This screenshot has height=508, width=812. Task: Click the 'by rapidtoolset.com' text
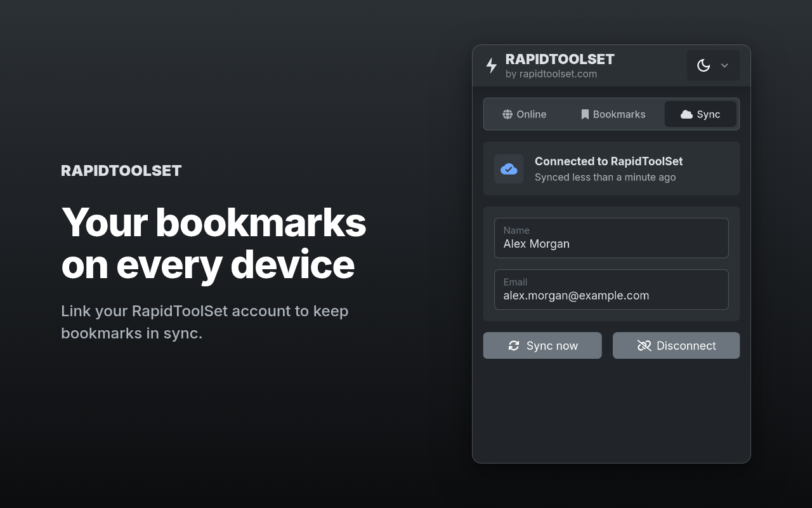tap(551, 74)
